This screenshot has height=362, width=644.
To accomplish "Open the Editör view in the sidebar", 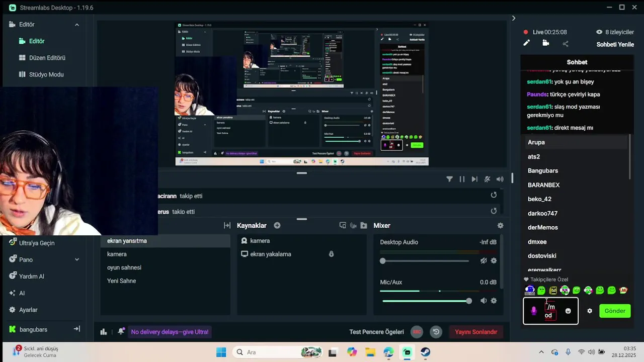I will (x=37, y=41).
